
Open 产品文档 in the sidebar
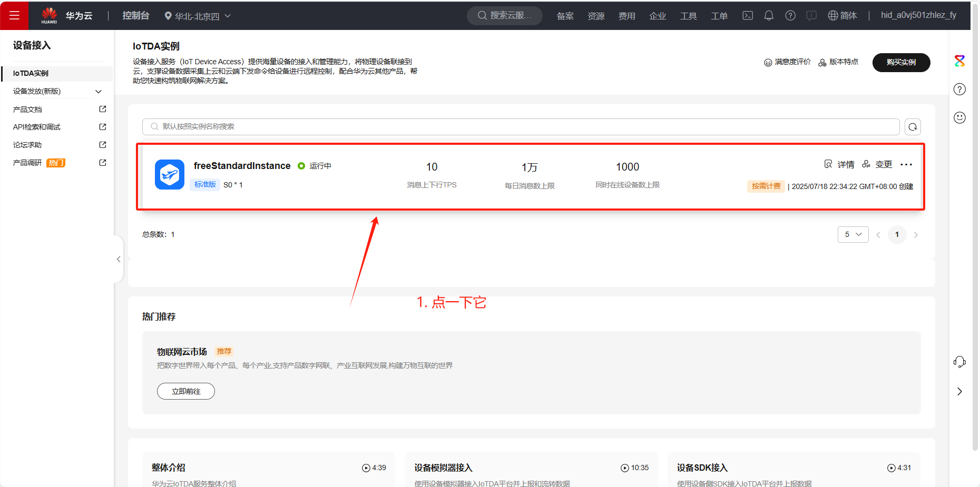[27, 110]
